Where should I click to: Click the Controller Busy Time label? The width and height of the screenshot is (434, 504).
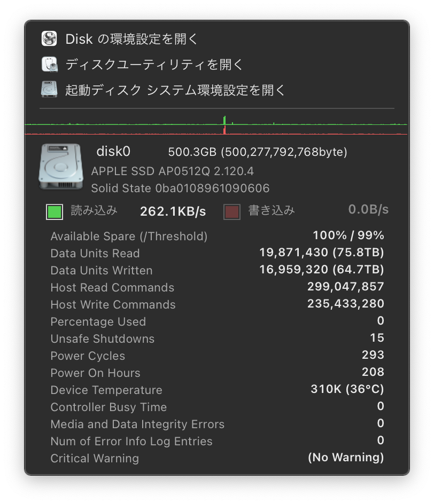(108, 407)
